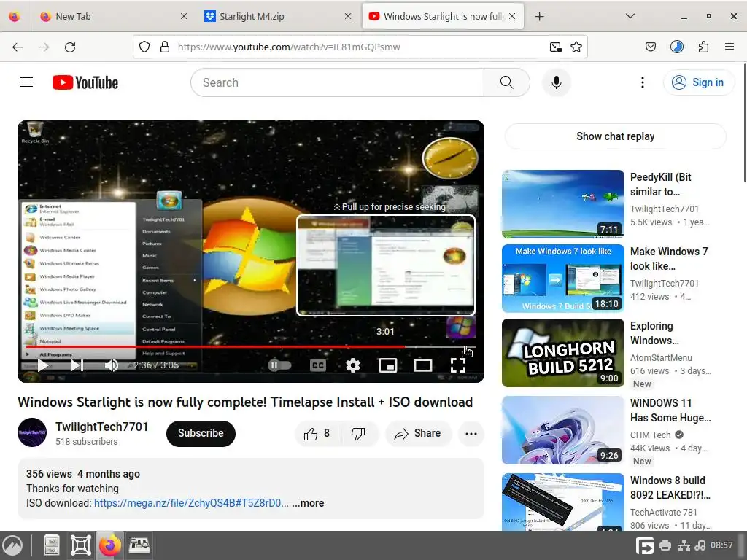Open the mega.nz ISO download link
747x560 pixels.
[191, 503]
